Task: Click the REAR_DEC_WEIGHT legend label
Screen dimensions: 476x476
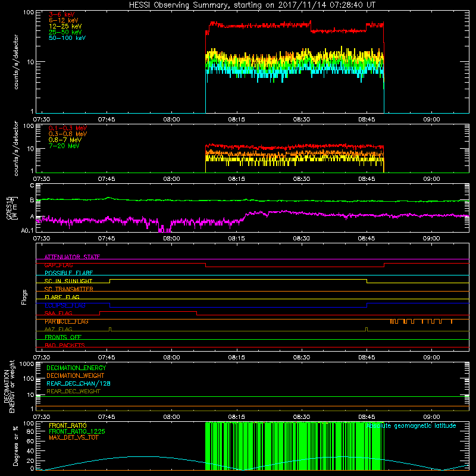Action: [x=73, y=392]
